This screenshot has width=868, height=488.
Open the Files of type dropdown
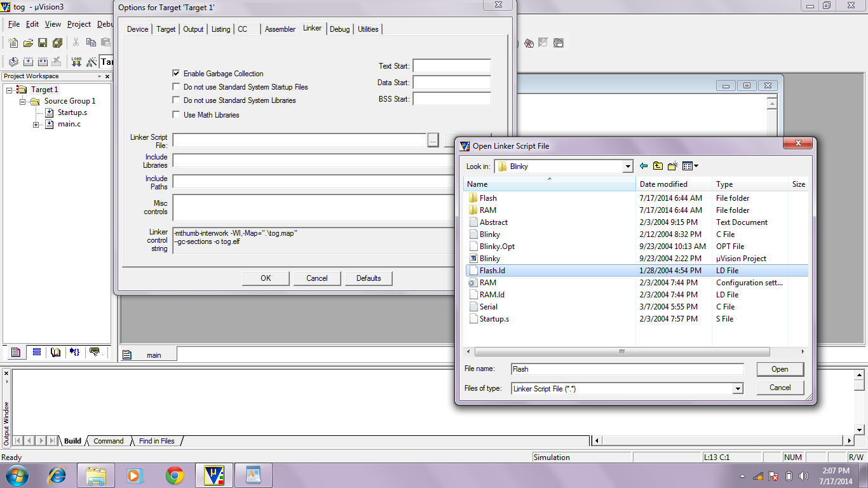(x=738, y=388)
